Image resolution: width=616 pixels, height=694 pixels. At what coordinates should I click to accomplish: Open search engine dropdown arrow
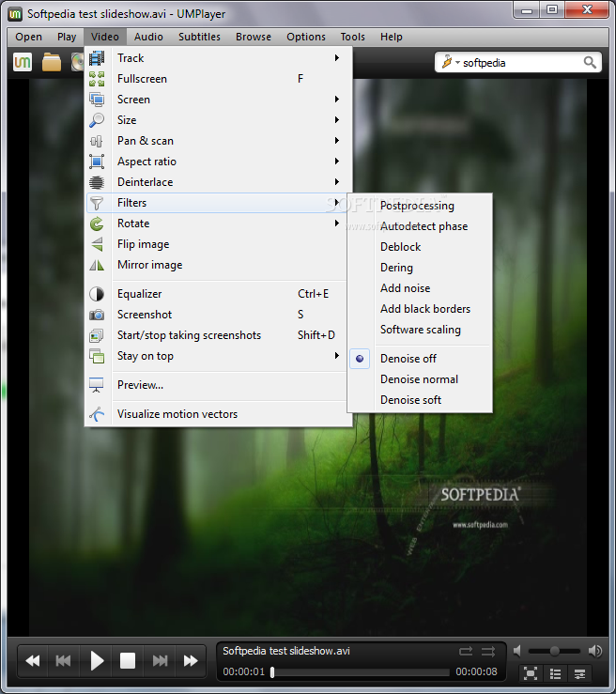457,62
